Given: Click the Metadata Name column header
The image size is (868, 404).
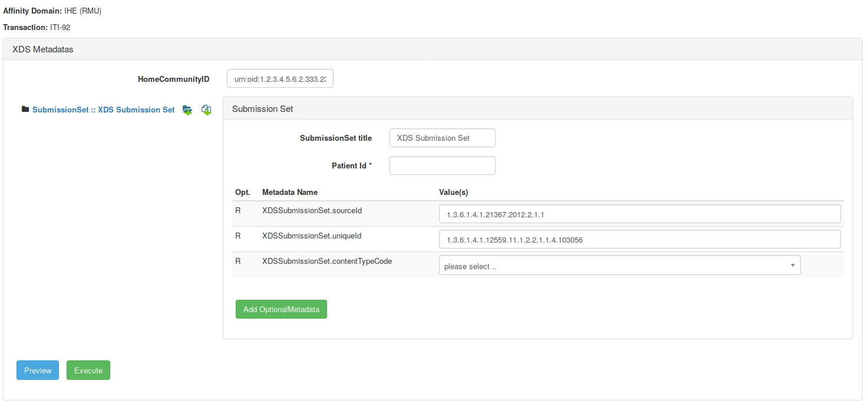Looking at the screenshot, I should point(290,192).
